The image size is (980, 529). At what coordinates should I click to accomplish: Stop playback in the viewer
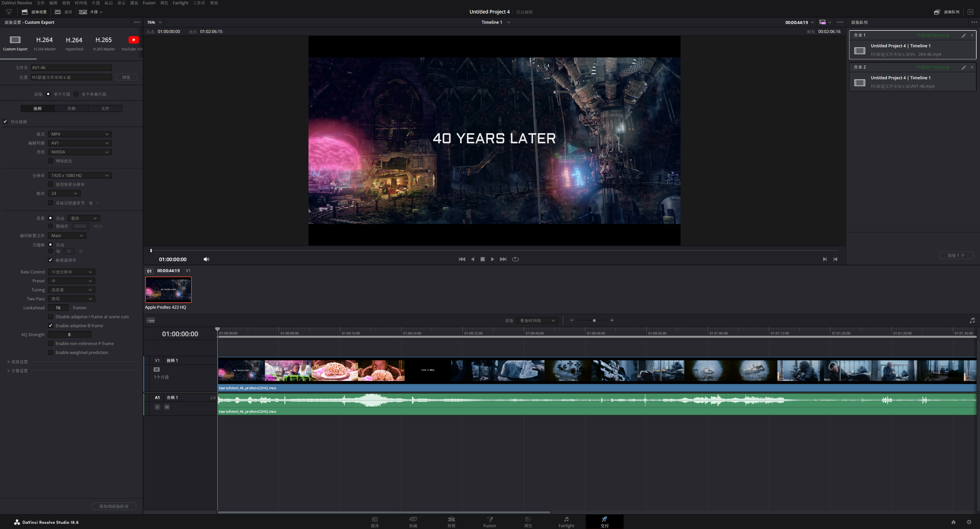(482, 259)
